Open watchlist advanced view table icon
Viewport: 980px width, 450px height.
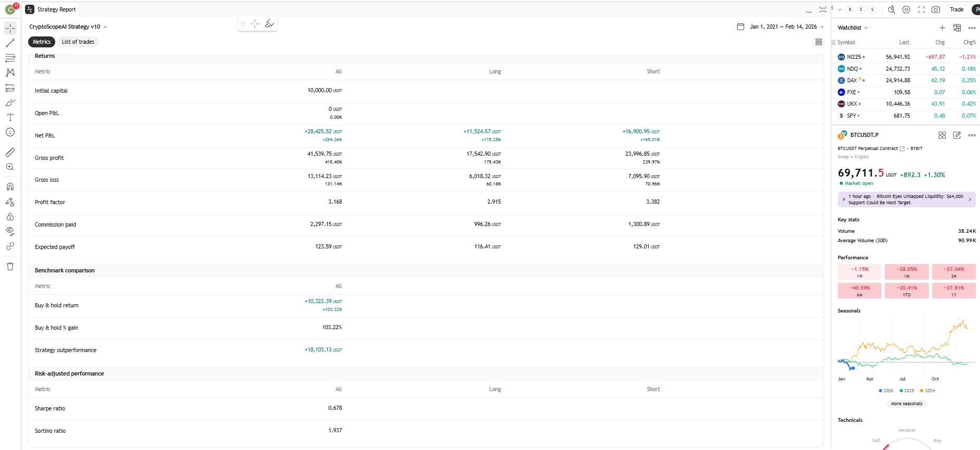click(x=957, y=28)
